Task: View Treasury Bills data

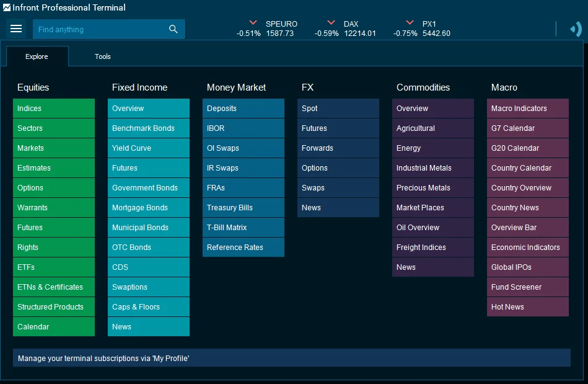Action: [x=244, y=207]
